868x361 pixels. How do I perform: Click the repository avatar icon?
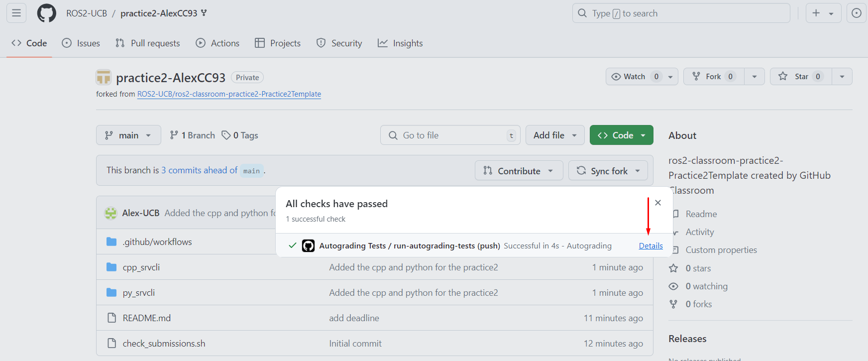[104, 77]
